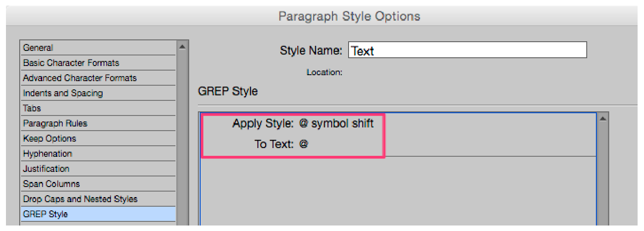
Task: Select Paragraph Rules in the list
Action: [x=55, y=123]
